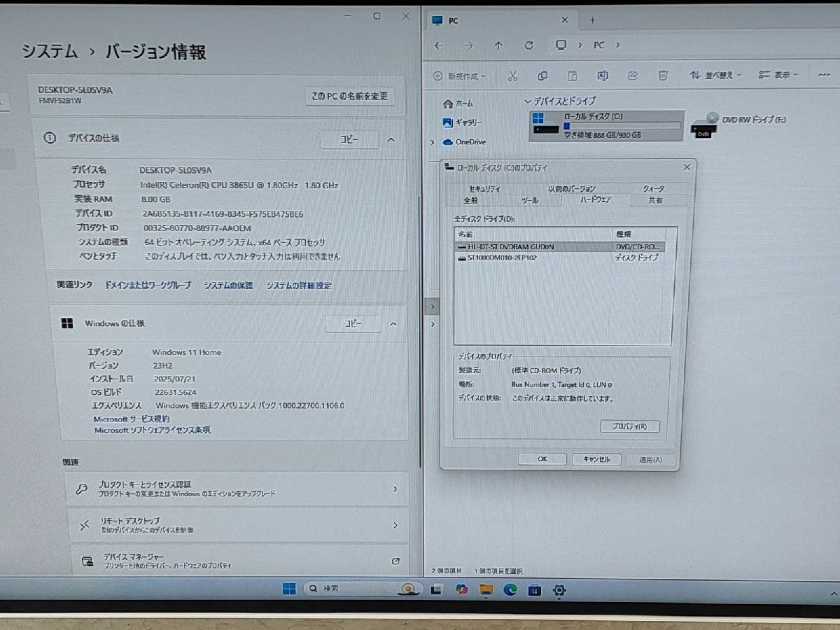Select ST1000DM010-2EP102 disk row
Viewport: 840px width, 630px height.
pyautogui.click(x=559, y=258)
